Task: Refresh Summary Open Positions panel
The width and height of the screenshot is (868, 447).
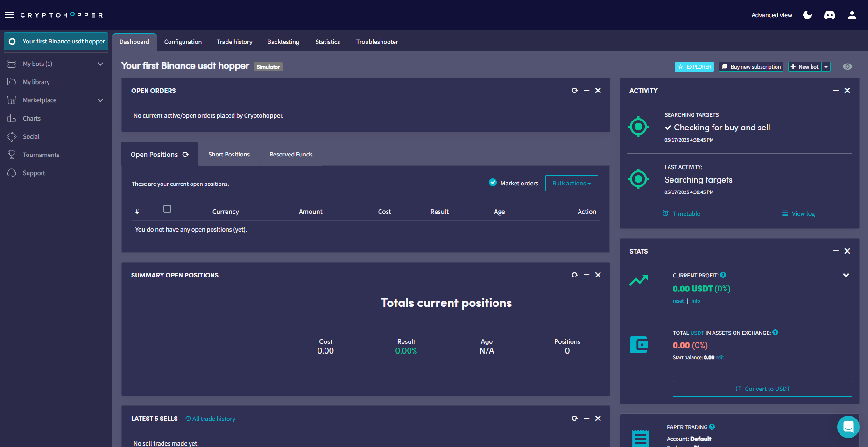Action: click(x=575, y=275)
